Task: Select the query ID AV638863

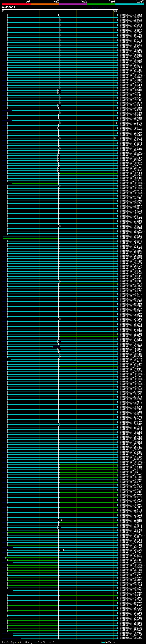Action: tap(8, 7)
